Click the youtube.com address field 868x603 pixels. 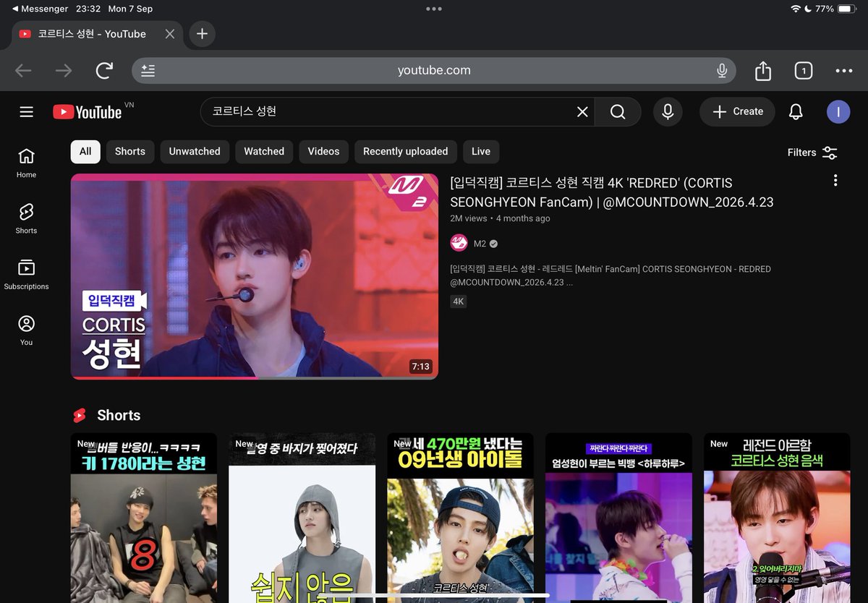(x=434, y=70)
